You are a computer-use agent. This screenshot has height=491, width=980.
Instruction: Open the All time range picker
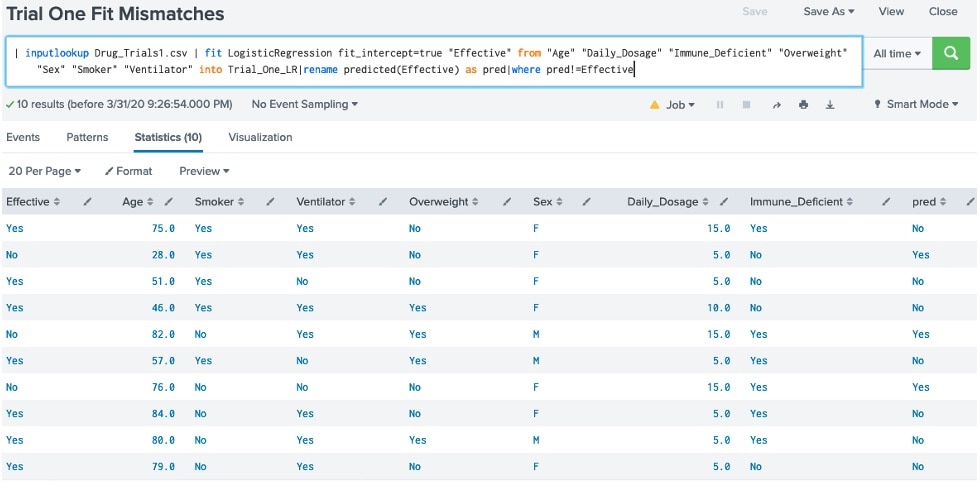(897, 54)
